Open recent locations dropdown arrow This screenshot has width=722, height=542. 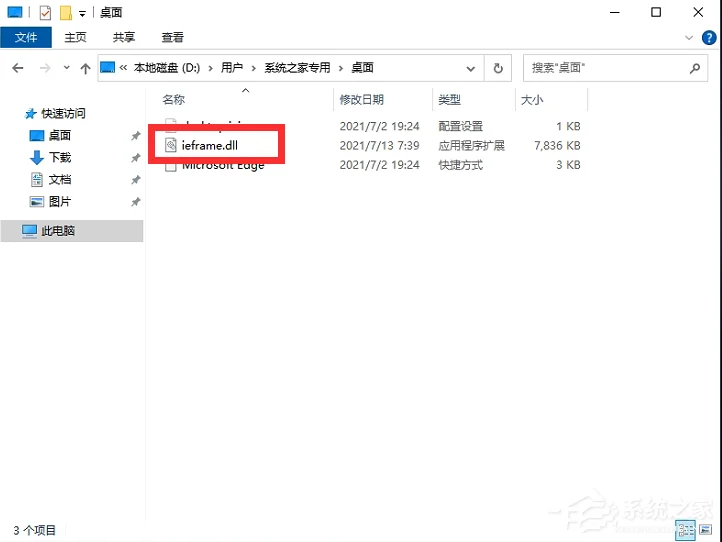(x=67, y=68)
